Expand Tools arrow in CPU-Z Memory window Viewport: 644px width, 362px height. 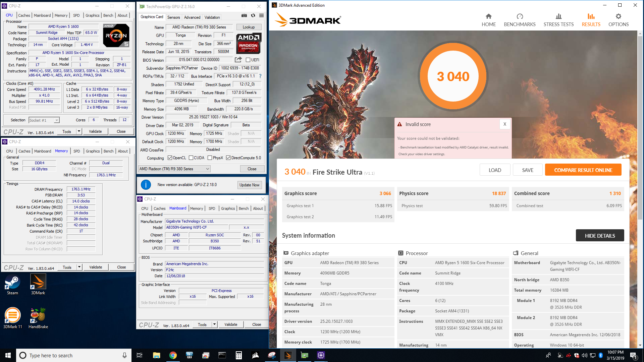(x=79, y=267)
